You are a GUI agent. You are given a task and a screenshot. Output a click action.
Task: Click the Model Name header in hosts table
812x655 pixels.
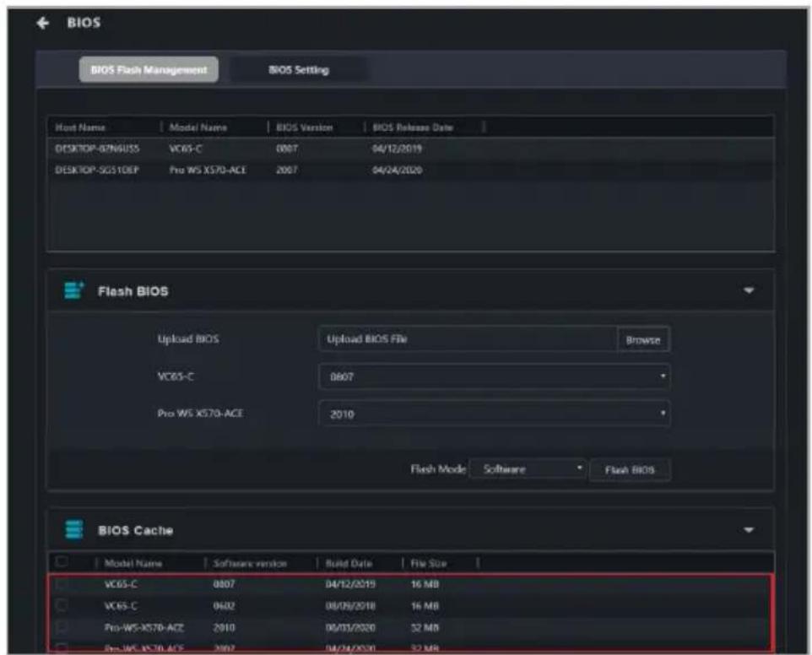tap(198, 127)
